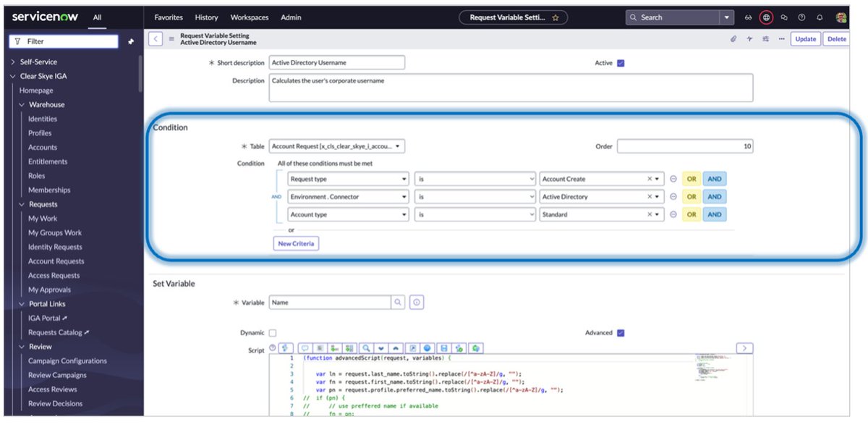The image size is (868, 430).
Task: Open the History menu item
Action: point(206,17)
